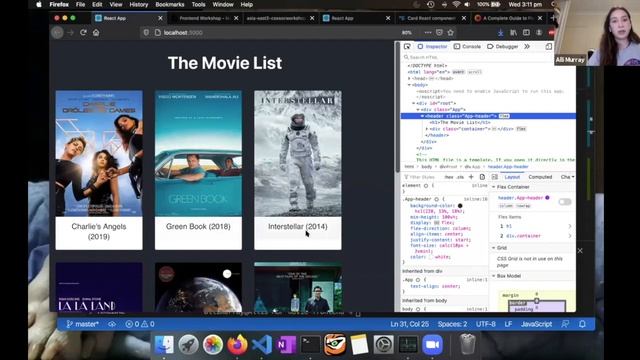Open the History menu
The height and width of the screenshot is (360, 640).
138,4
